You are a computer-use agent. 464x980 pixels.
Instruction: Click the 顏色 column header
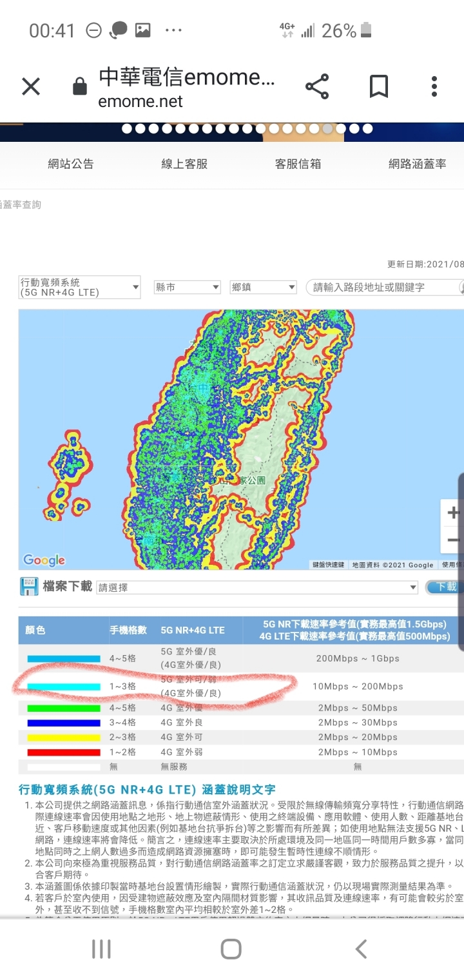[35, 630]
